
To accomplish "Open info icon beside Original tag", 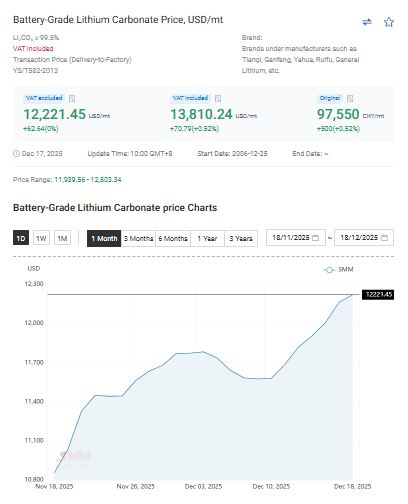I will [350, 98].
